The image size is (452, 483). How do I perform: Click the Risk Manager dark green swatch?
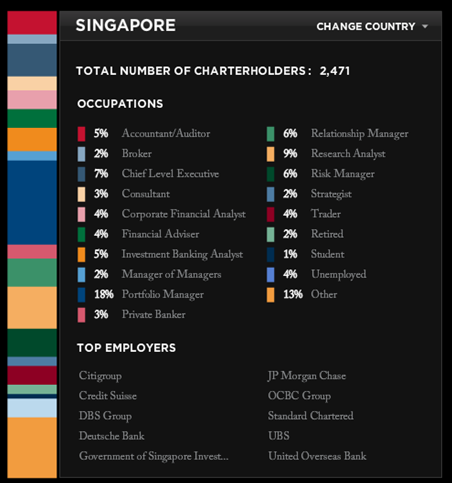(x=271, y=174)
